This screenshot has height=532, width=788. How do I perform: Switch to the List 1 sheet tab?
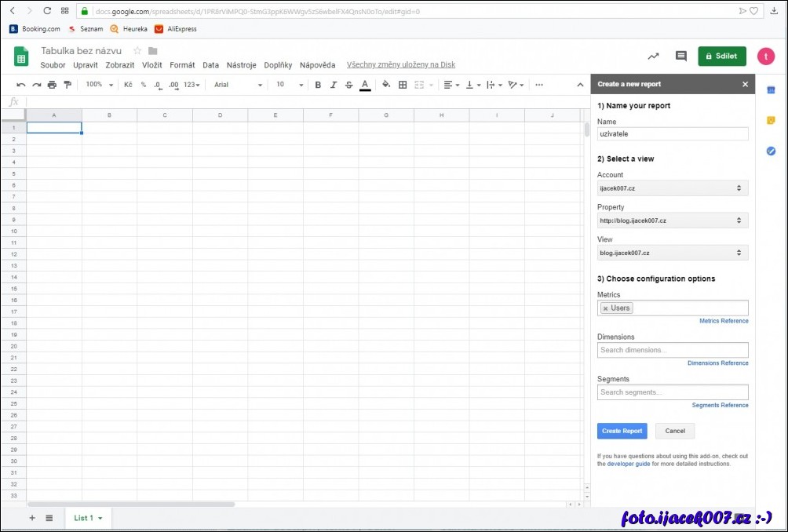point(88,518)
